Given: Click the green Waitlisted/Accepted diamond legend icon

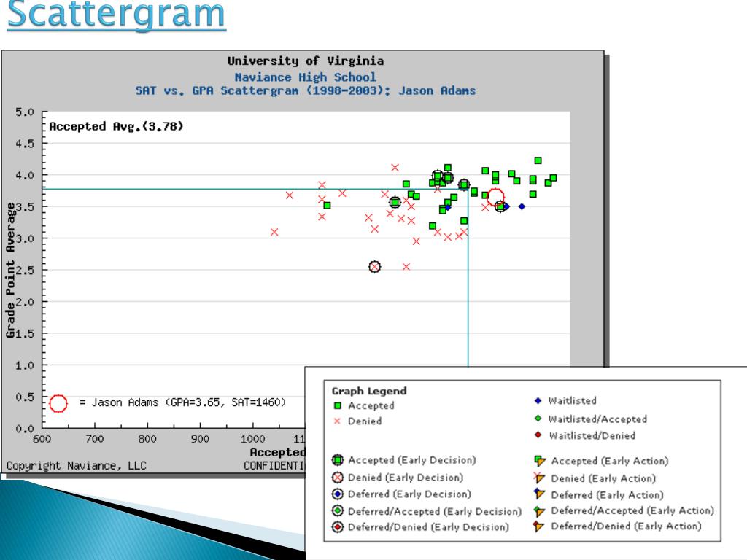Looking at the screenshot, I should tap(538, 419).
